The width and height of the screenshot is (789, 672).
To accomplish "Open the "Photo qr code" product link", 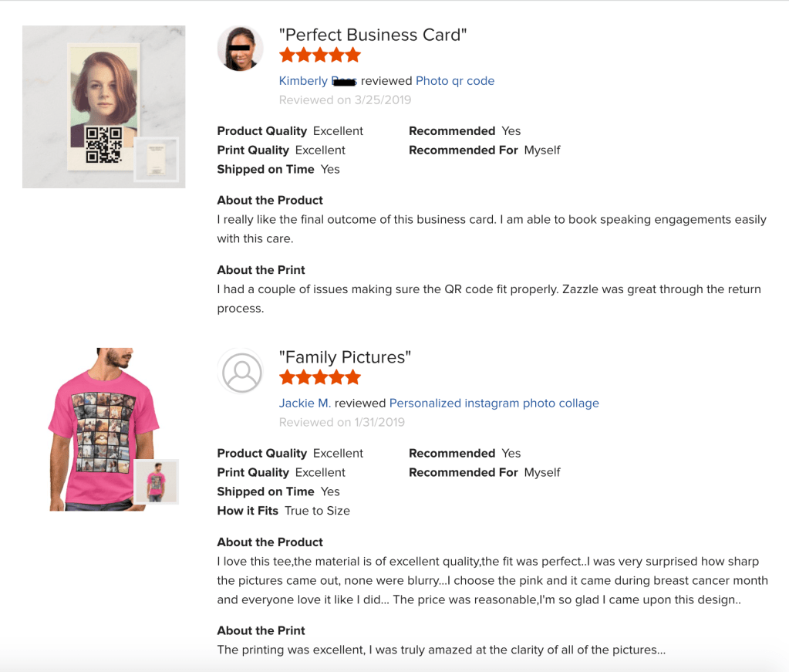I will 455,81.
